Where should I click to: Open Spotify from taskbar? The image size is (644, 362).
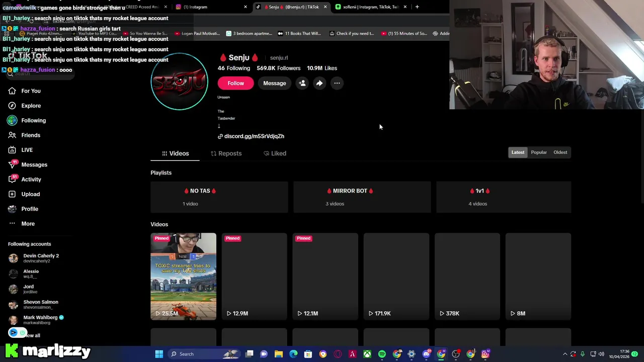click(x=382, y=354)
